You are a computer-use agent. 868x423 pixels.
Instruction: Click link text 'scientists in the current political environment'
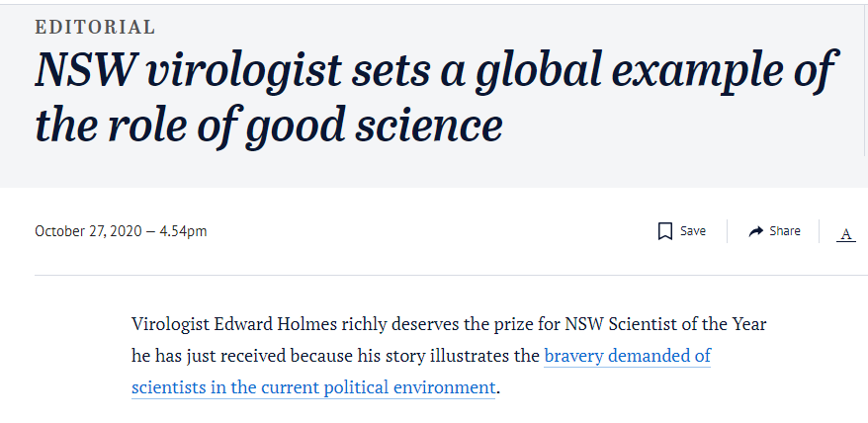pos(313,386)
